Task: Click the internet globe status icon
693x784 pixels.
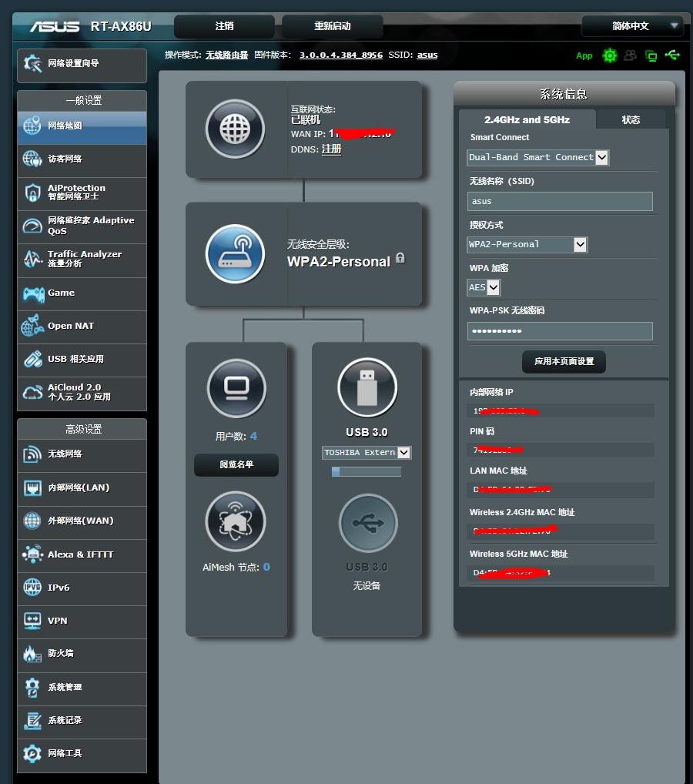Action: coord(235,129)
